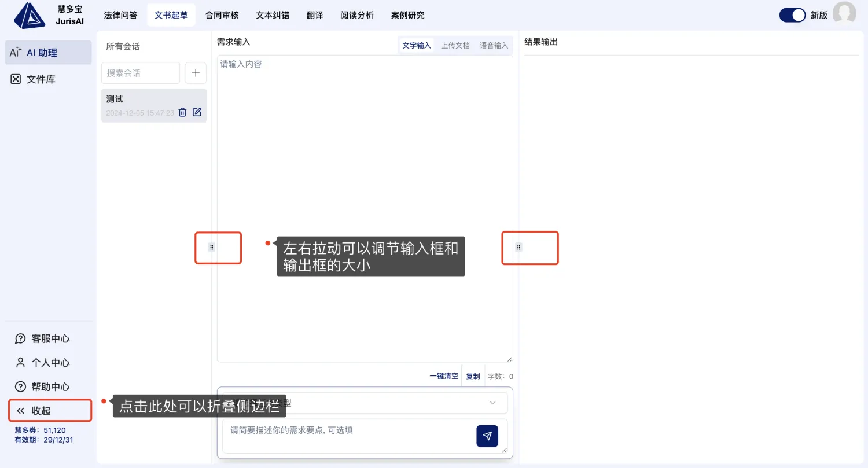Open the user avatar profile icon
The image size is (868, 468).
[x=844, y=14]
